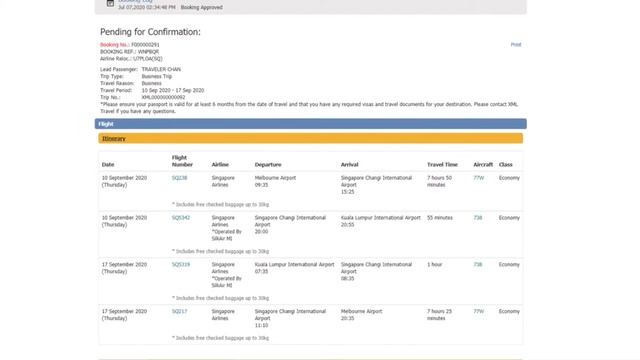Click the orange Itinerary section bar
Screen dimensions: 640x360
(x=311, y=138)
